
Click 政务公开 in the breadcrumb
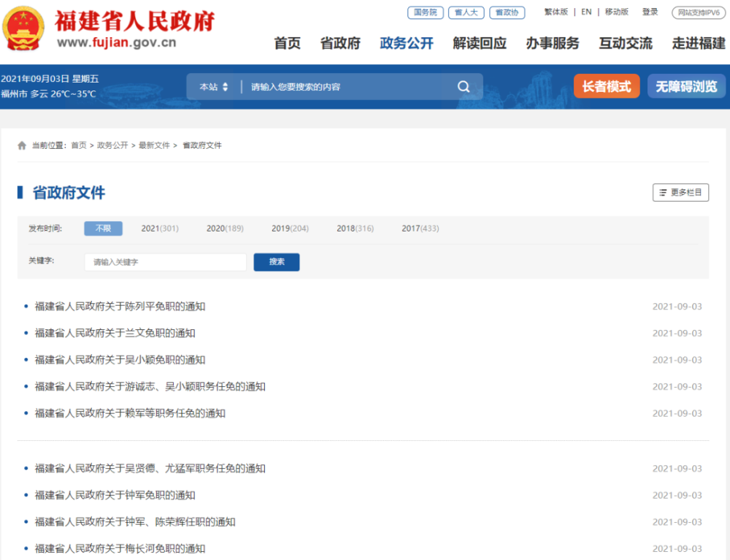[x=112, y=146]
